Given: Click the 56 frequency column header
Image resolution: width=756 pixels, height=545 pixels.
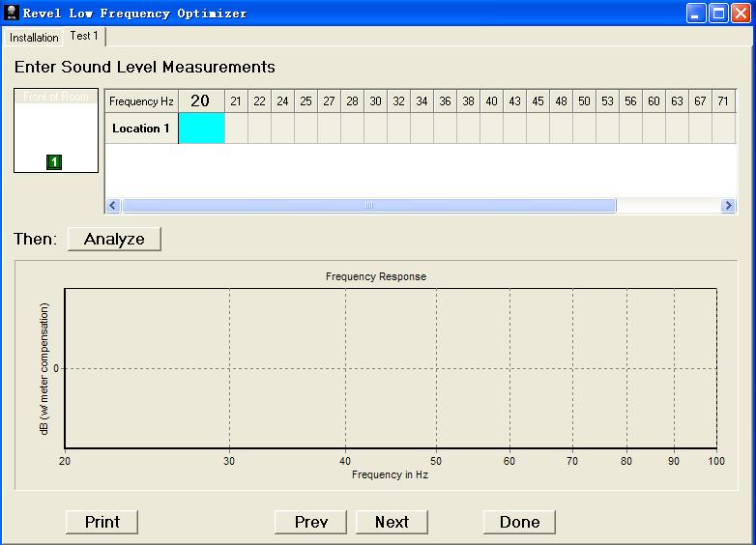Looking at the screenshot, I should pos(631,101).
